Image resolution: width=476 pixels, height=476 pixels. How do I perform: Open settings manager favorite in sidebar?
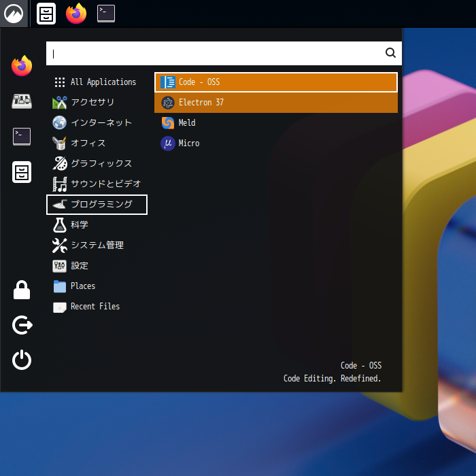[x=22, y=101]
